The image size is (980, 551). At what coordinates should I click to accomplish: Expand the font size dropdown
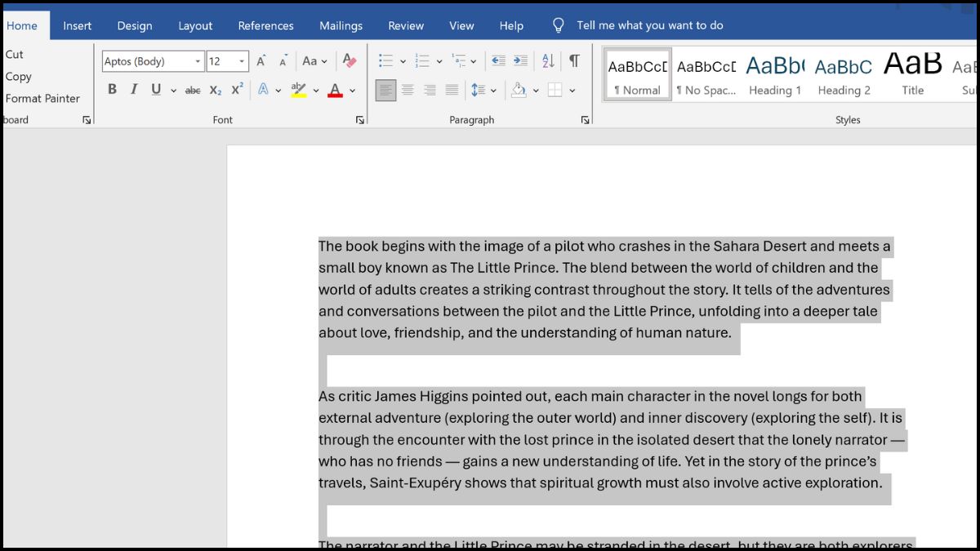point(242,62)
